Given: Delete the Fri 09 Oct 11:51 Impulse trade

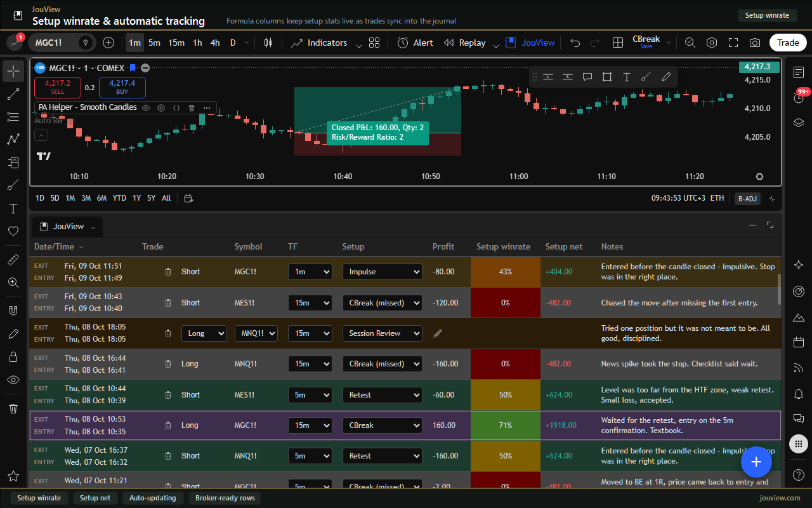Looking at the screenshot, I should point(168,272).
